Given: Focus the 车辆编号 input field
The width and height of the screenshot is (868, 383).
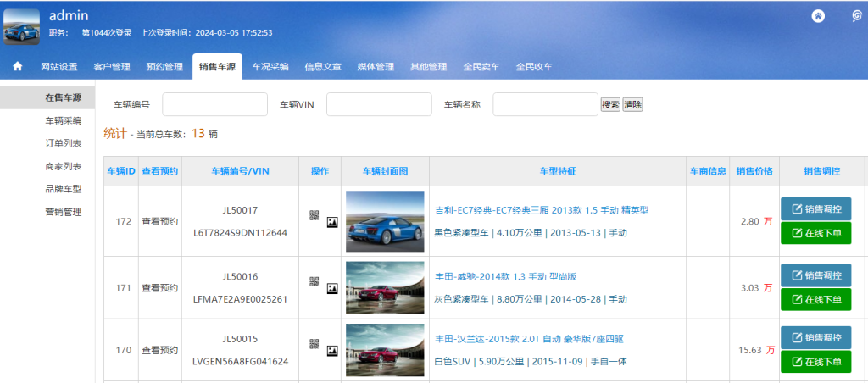Looking at the screenshot, I should 214,104.
